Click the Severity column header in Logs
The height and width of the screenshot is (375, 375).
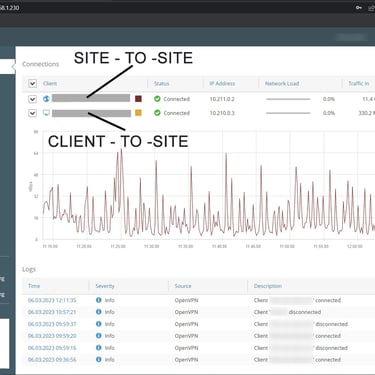105,286
